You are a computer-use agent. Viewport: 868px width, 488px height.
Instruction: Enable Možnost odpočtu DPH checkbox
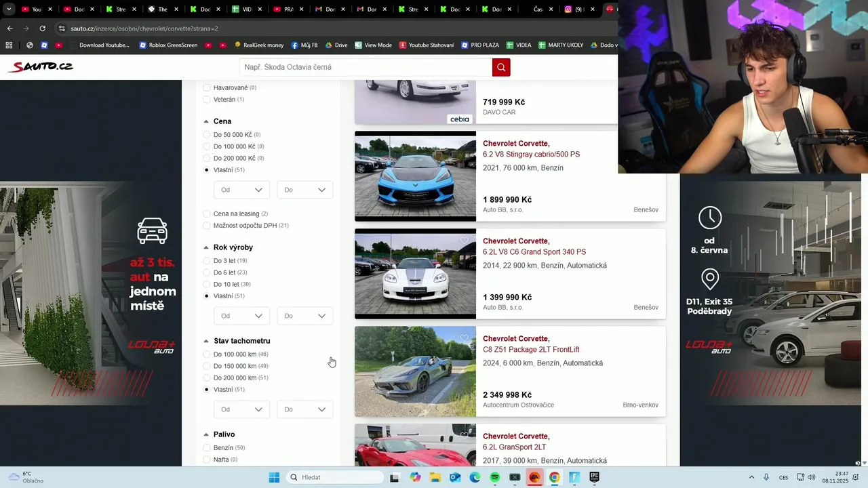click(x=207, y=225)
